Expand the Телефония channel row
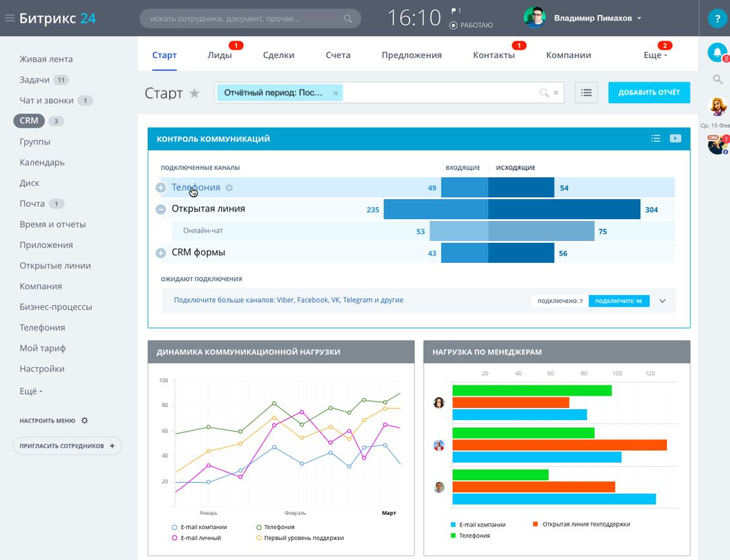This screenshot has width=730, height=560. (161, 188)
